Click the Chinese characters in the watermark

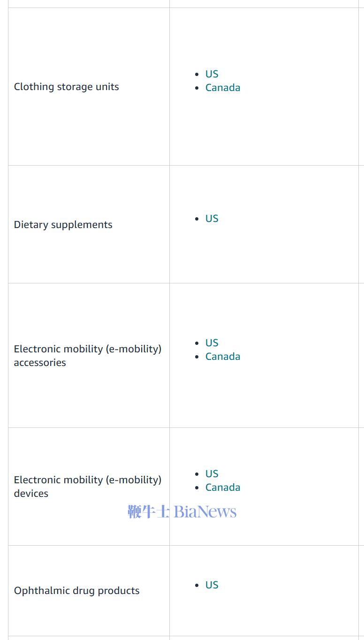pyautogui.click(x=148, y=511)
